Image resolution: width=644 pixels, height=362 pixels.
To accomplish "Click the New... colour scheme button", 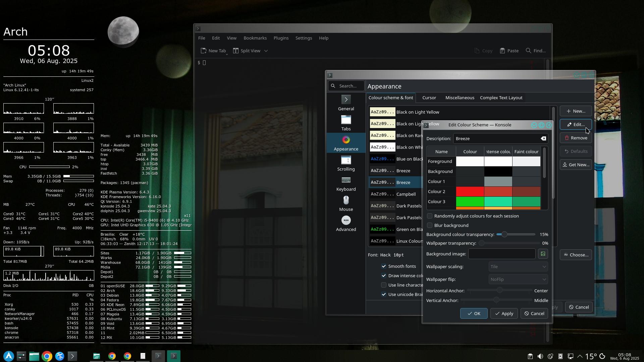I will (x=576, y=111).
